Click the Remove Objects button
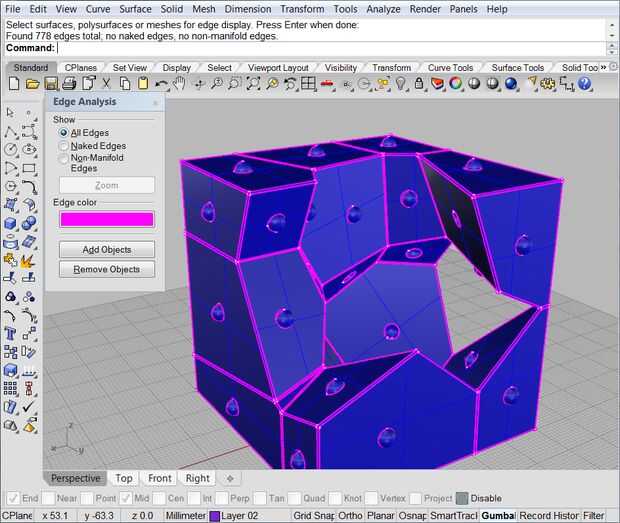The image size is (620, 523). pyautogui.click(x=106, y=269)
